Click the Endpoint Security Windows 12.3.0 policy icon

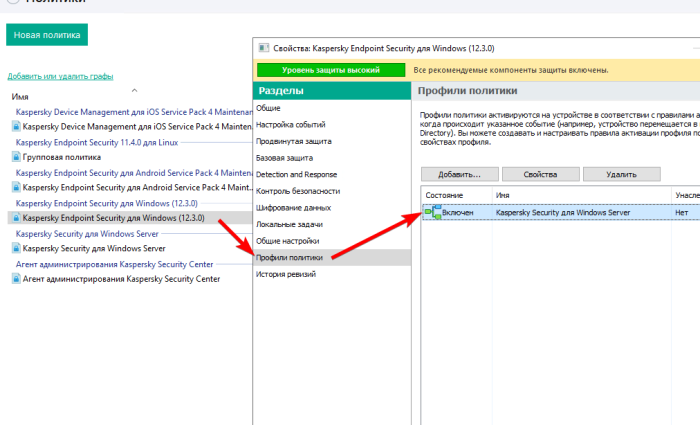(x=16, y=217)
